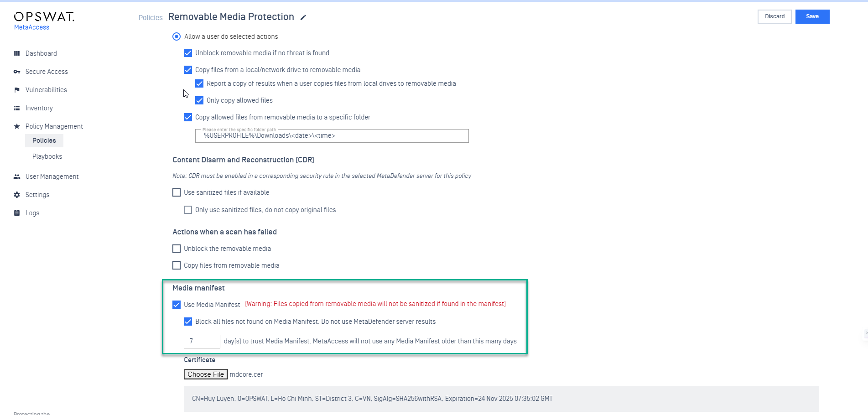Viewport: 868px width, 415px height.
Task: Click Choose File for certificate
Action: (206, 374)
